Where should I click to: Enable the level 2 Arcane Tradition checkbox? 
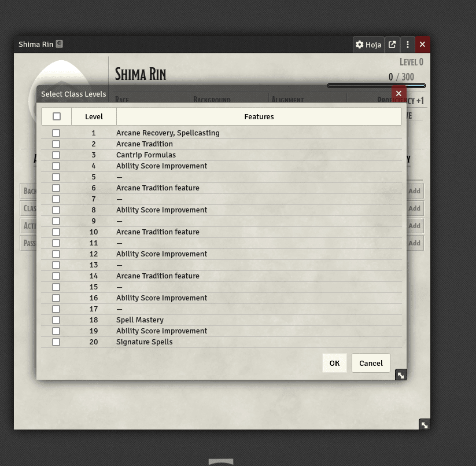pyautogui.click(x=56, y=144)
